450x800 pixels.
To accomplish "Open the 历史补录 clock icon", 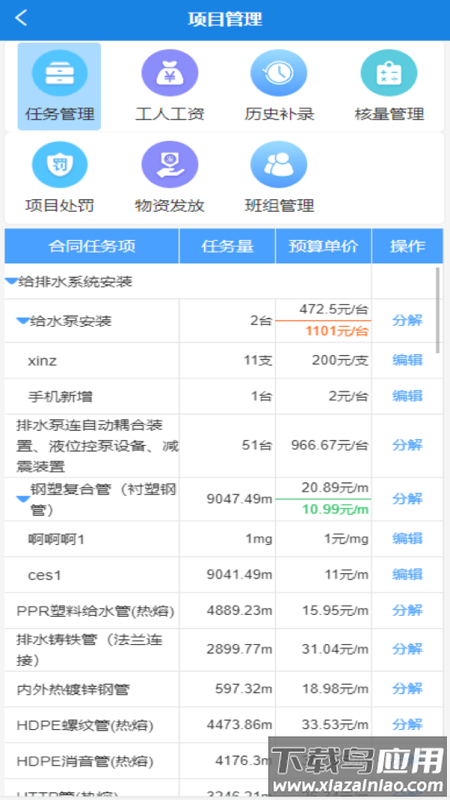I will click(x=279, y=72).
